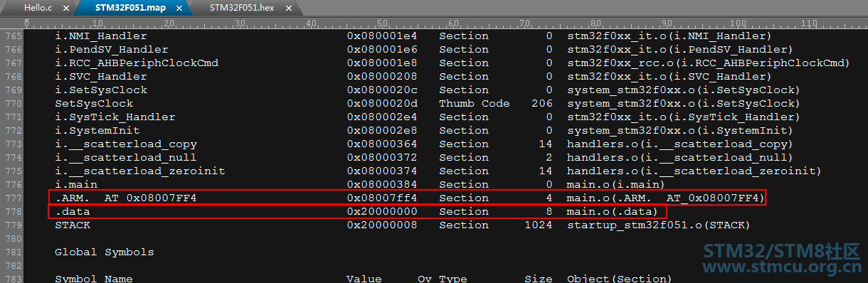Open the STM32F051.hex tab

pyautogui.click(x=243, y=8)
